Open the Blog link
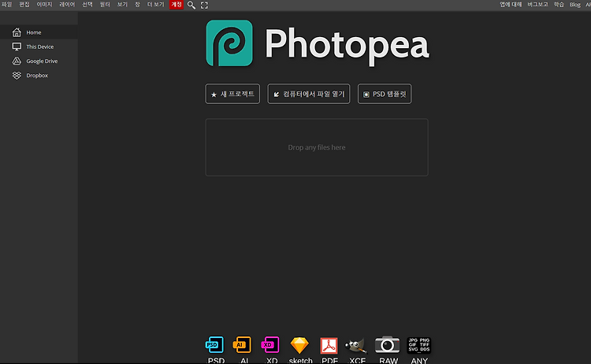The image size is (591, 364). 574,5
